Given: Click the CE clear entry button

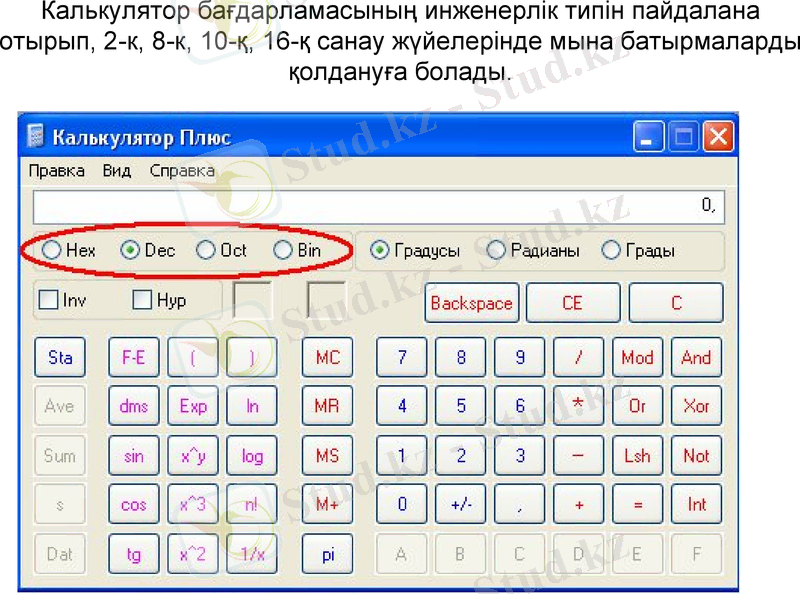Looking at the screenshot, I should [x=572, y=303].
